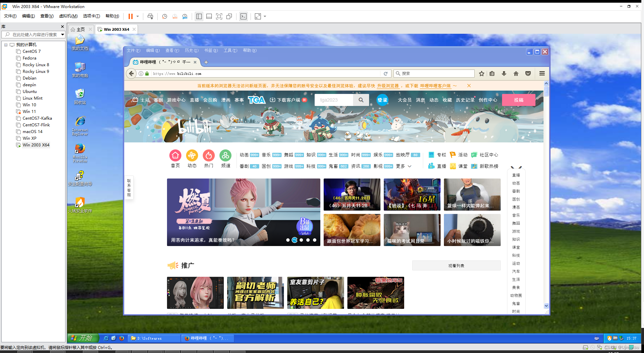
Task: Take a VM snapshot via clock icon
Action: click(x=164, y=16)
